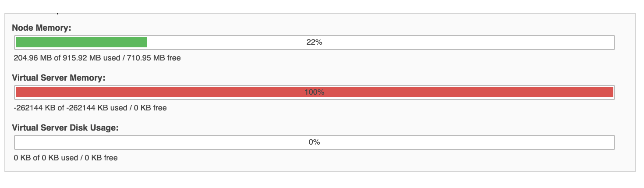
Task: Click the 710.95 MB free text
Action: (x=154, y=57)
